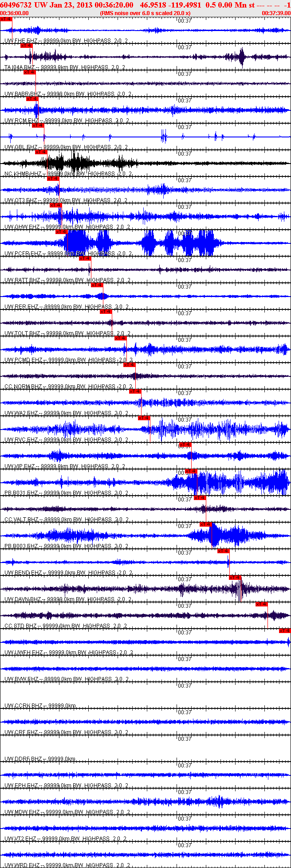Click the end time 00:37:39.00 label

click(x=276, y=13)
